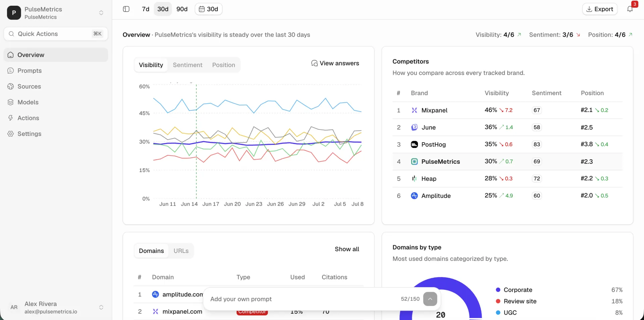Click the Sentiment column header in Competitors
Image resolution: width=644 pixels, height=320 pixels.
coord(546,93)
